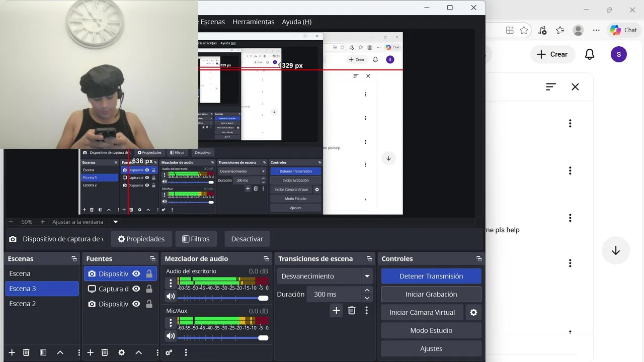Screen dimensions: 644x362
Task: Open advanced audio properties gears icon
Action: pyautogui.click(x=169, y=352)
